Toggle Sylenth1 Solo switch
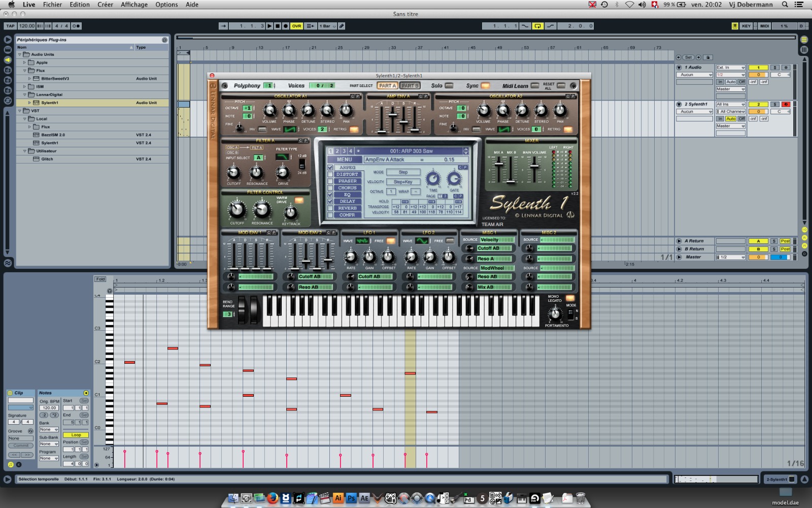 pos(449,86)
